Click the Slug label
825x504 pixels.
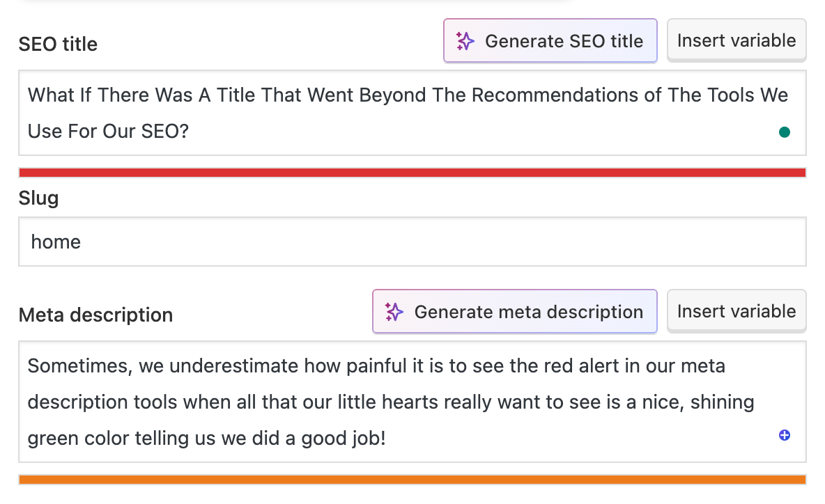click(x=38, y=198)
